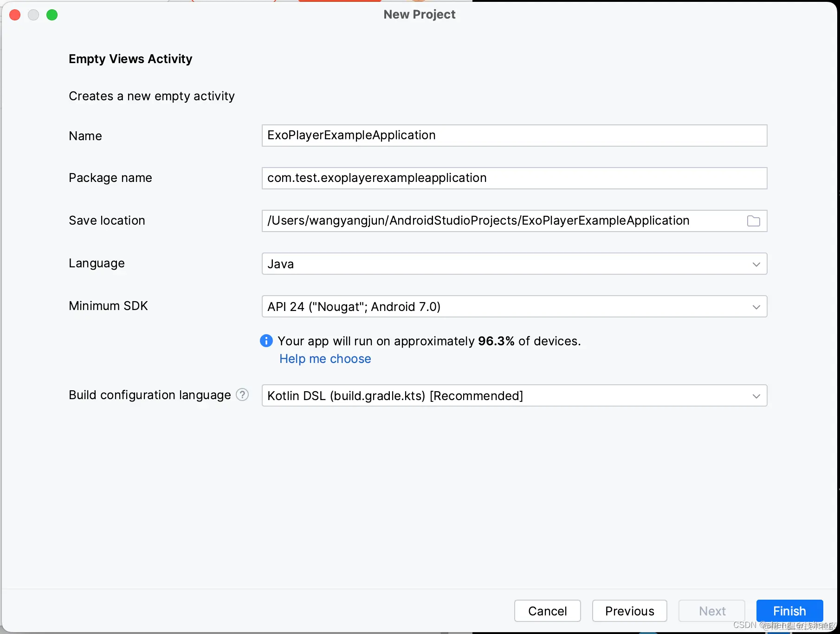The image size is (840, 634).
Task: Open the Build configuration language dropdown
Action: [x=756, y=396]
